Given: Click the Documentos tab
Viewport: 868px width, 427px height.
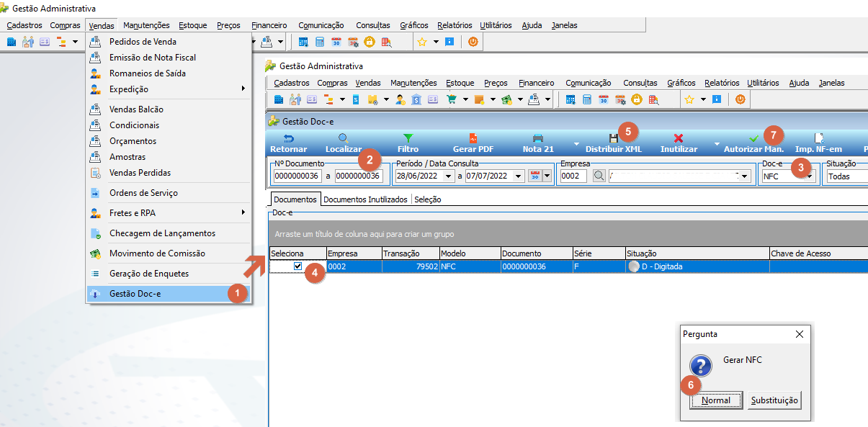Looking at the screenshot, I should pyautogui.click(x=295, y=199).
